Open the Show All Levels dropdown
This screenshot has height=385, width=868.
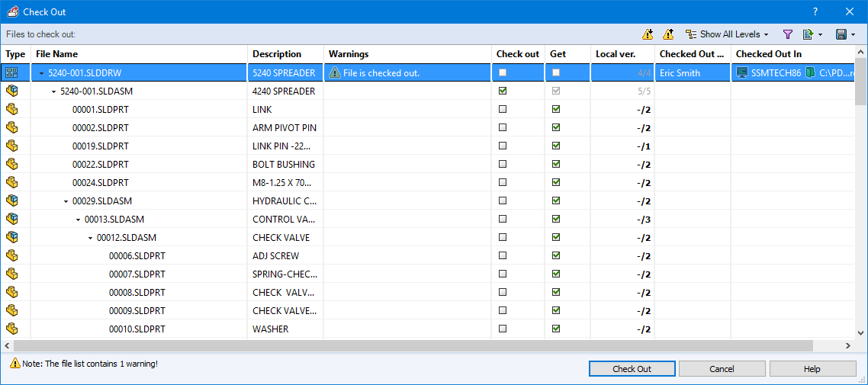(728, 34)
